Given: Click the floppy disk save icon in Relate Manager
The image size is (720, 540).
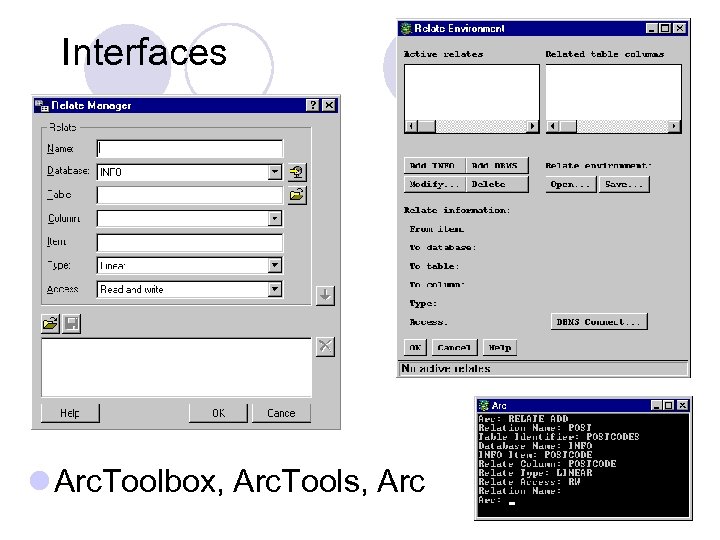Looking at the screenshot, I should 72,324.
